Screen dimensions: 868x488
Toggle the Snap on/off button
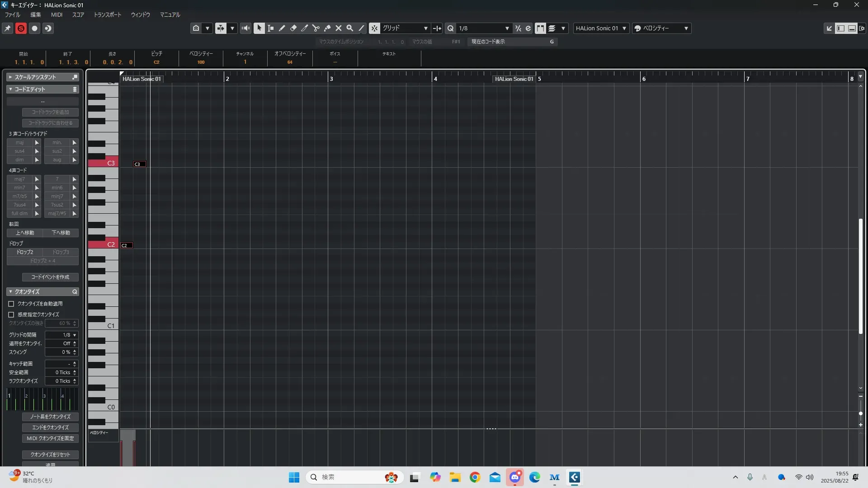click(374, 28)
